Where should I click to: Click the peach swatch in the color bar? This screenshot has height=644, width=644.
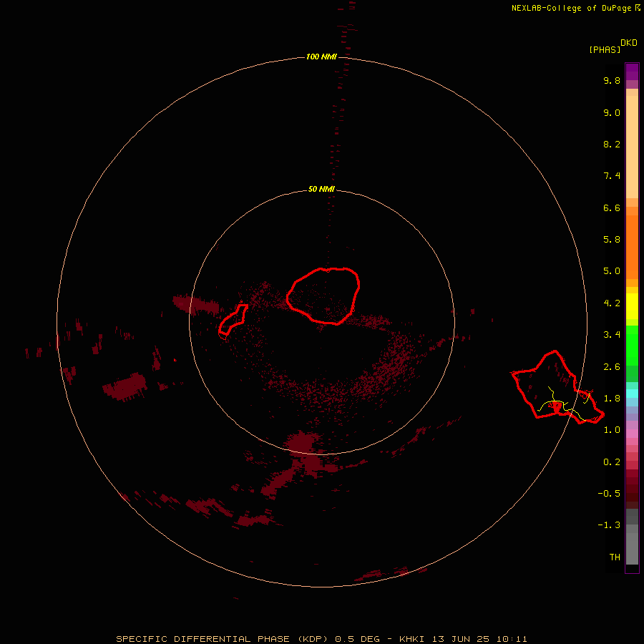[632, 147]
